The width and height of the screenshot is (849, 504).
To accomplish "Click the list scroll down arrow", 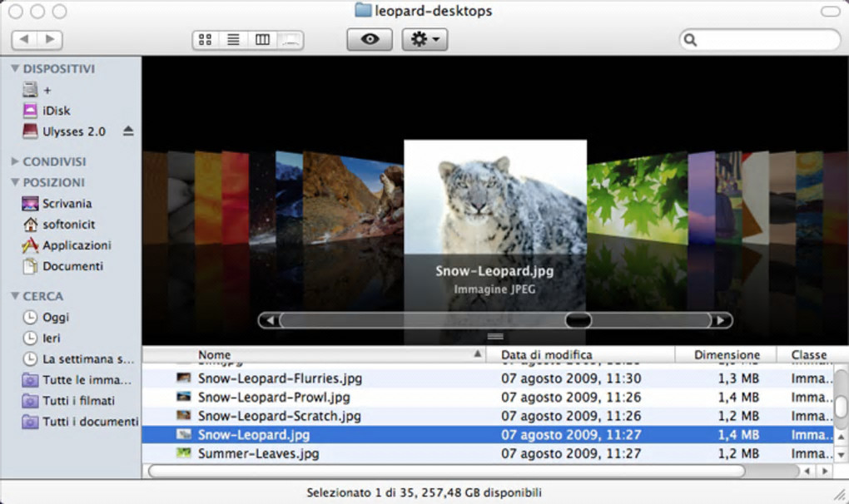I will coord(841,455).
